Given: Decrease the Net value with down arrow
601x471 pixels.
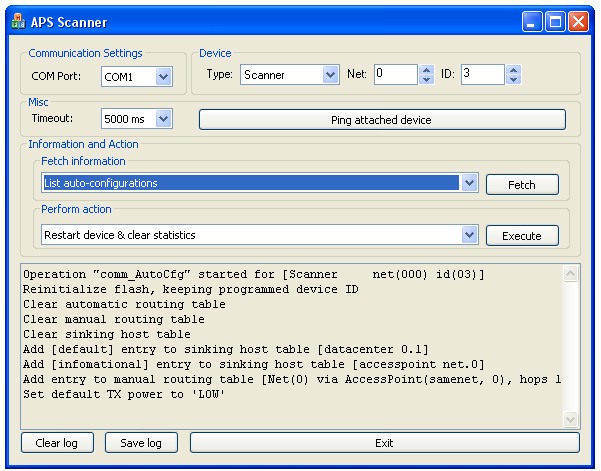Looking at the screenshot, I should click(x=426, y=79).
